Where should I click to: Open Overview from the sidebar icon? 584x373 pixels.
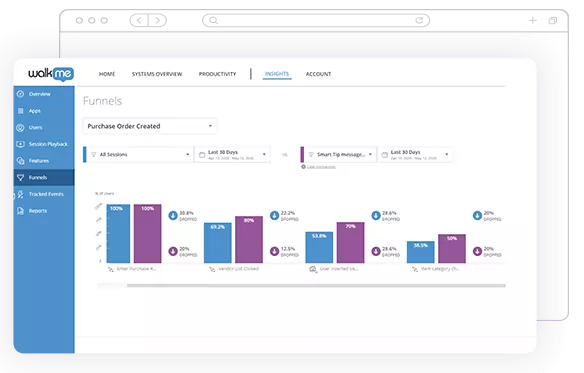(20, 94)
